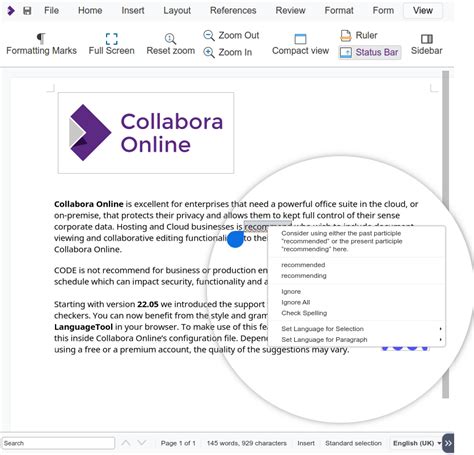This screenshot has height=455, width=474.
Task: Click "145 words, 929 characters" word count
Action: point(247,443)
